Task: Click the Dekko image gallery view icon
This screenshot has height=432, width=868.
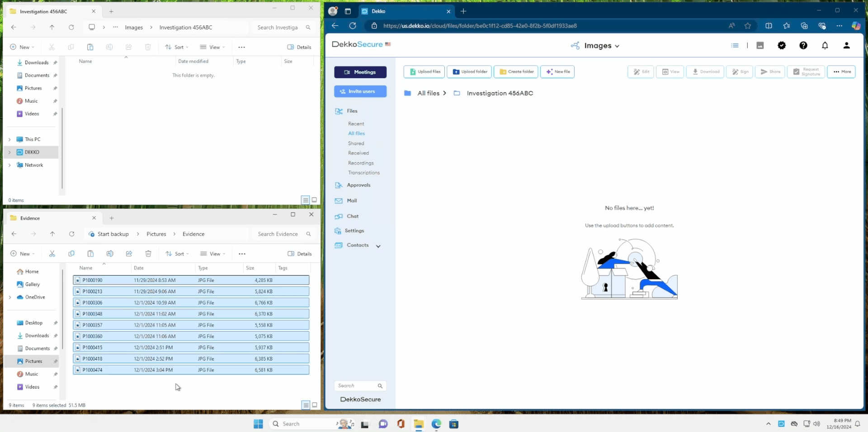Action: (760, 46)
